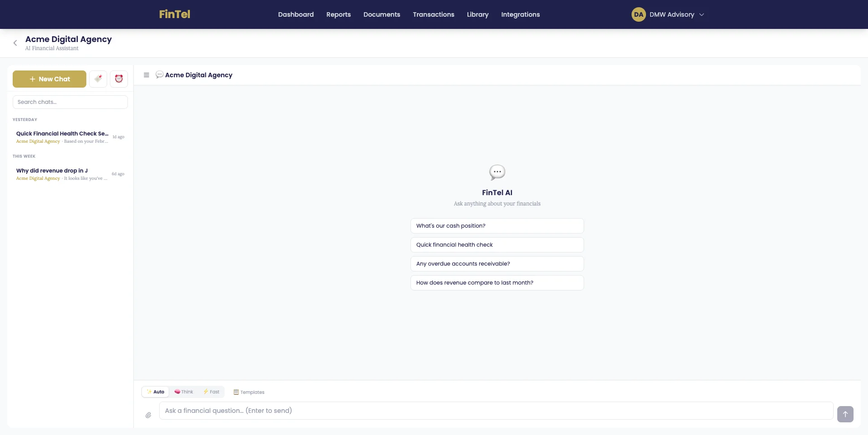868x435 pixels.
Task: Expand the YESTERDAY chat group
Action: tap(25, 120)
